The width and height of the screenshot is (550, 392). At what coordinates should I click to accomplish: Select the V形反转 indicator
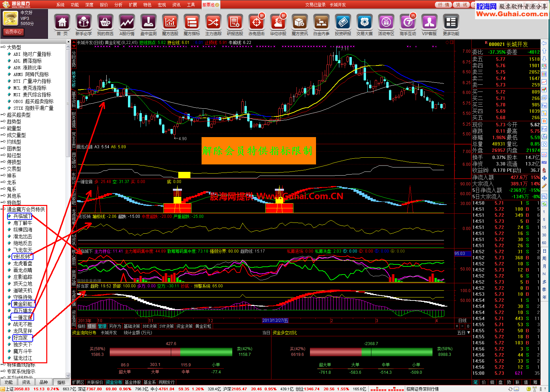coord(23,257)
